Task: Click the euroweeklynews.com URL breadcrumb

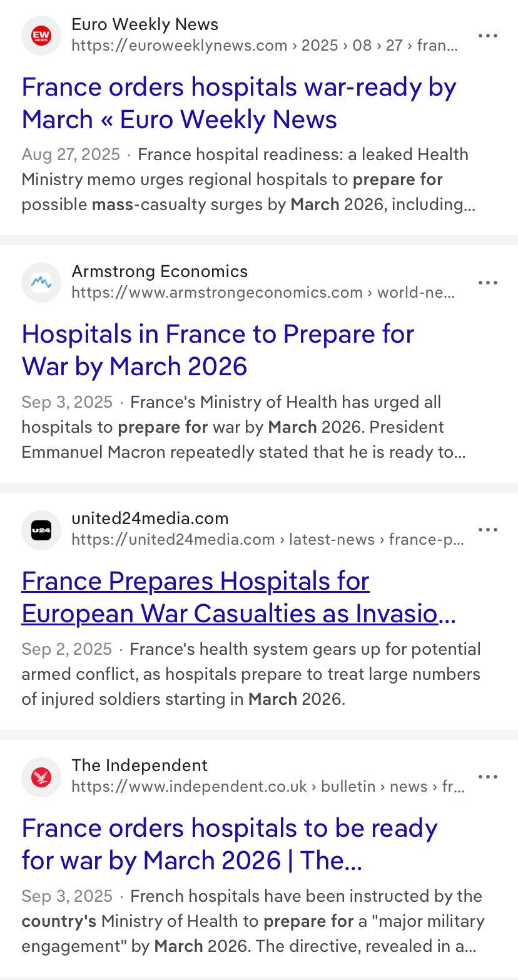Action: tap(264, 46)
